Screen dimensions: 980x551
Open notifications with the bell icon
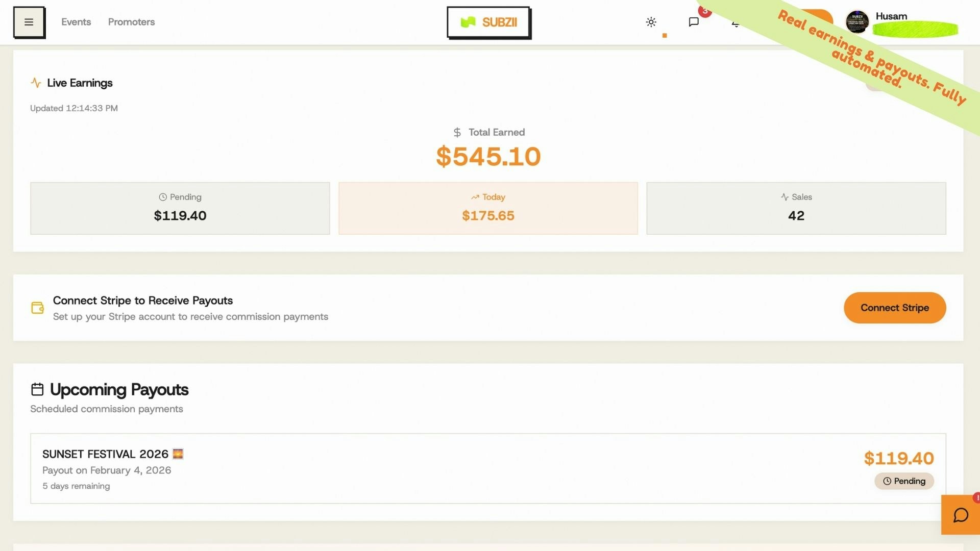tap(735, 24)
